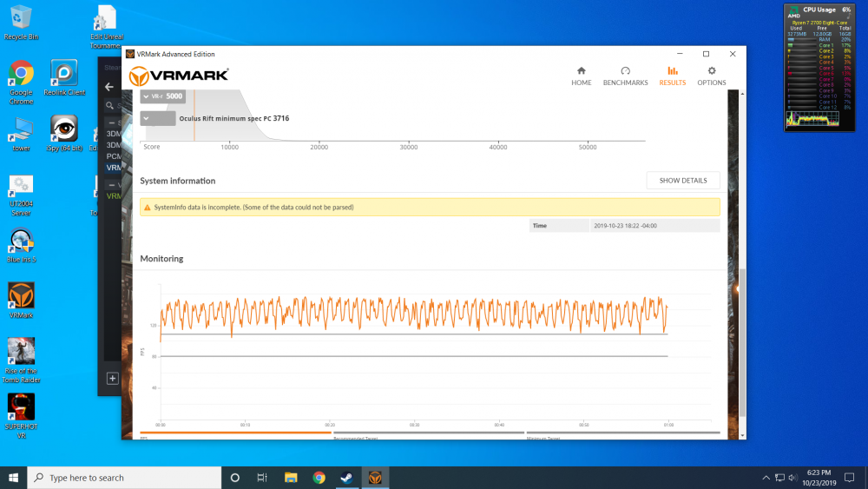Open the taskbar clock and date
This screenshot has width=868, height=489.
coord(819,478)
